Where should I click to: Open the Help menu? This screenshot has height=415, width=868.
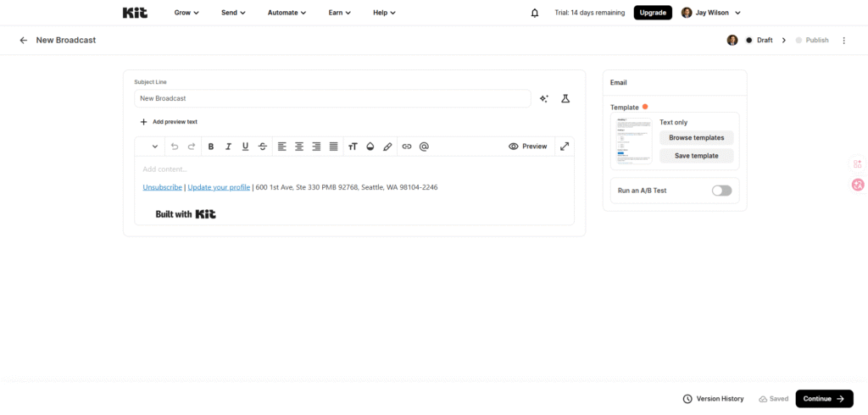384,13
